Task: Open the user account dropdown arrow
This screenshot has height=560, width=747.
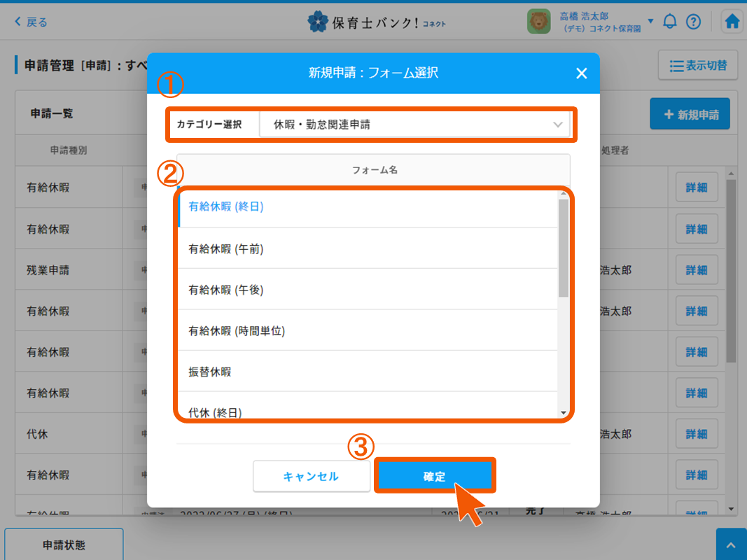Action: click(x=650, y=21)
